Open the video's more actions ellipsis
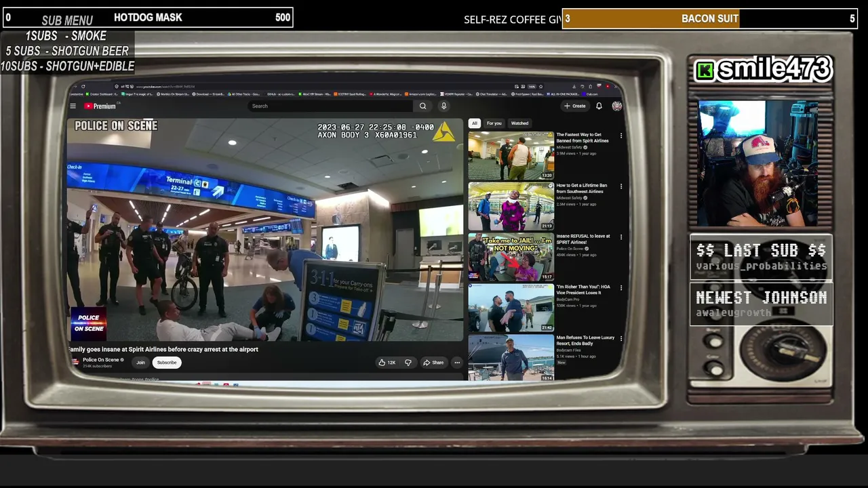The image size is (868, 488). coord(456,363)
